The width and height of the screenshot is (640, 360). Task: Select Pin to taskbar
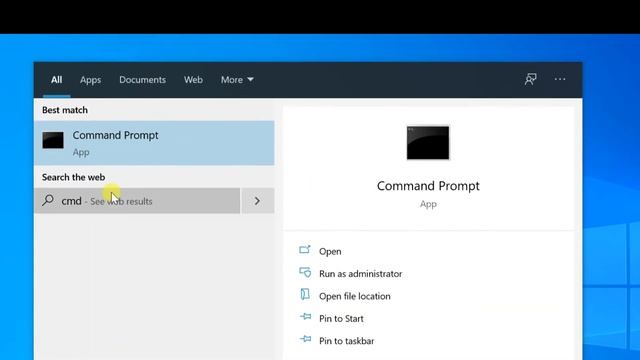pyautogui.click(x=347, y=341)
